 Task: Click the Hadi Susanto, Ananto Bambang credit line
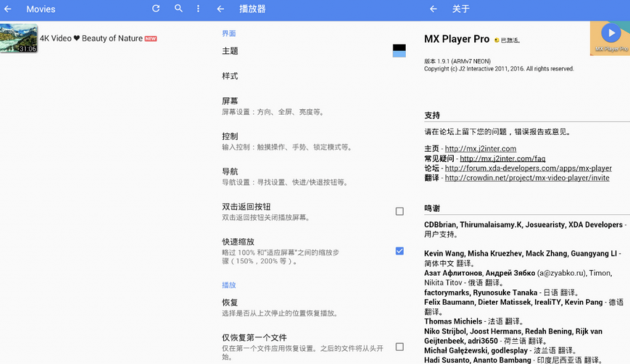[x=513, y=360]
